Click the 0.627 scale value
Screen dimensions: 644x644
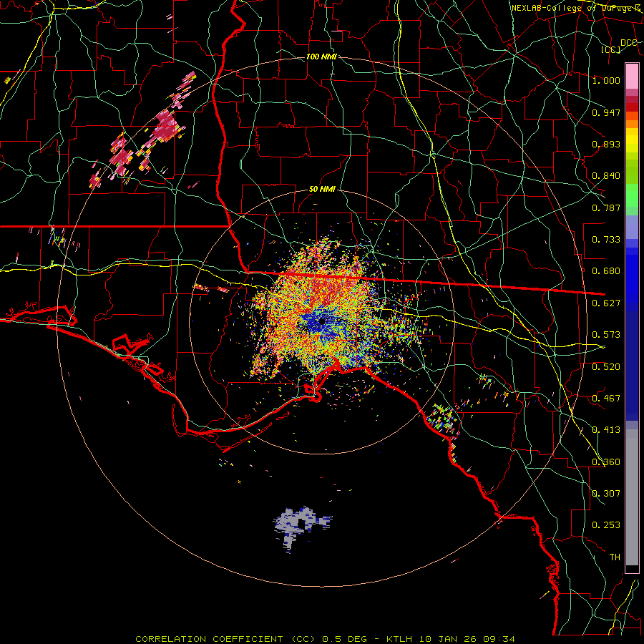click(606, 303)
